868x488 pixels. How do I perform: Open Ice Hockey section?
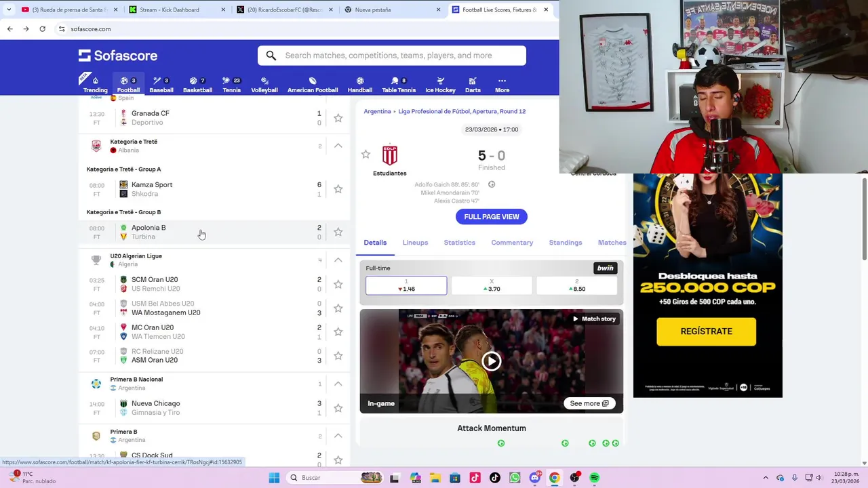point(440,85)
